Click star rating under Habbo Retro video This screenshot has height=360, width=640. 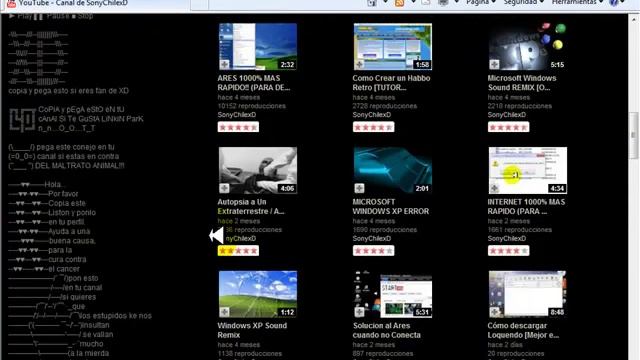[373, 127]
